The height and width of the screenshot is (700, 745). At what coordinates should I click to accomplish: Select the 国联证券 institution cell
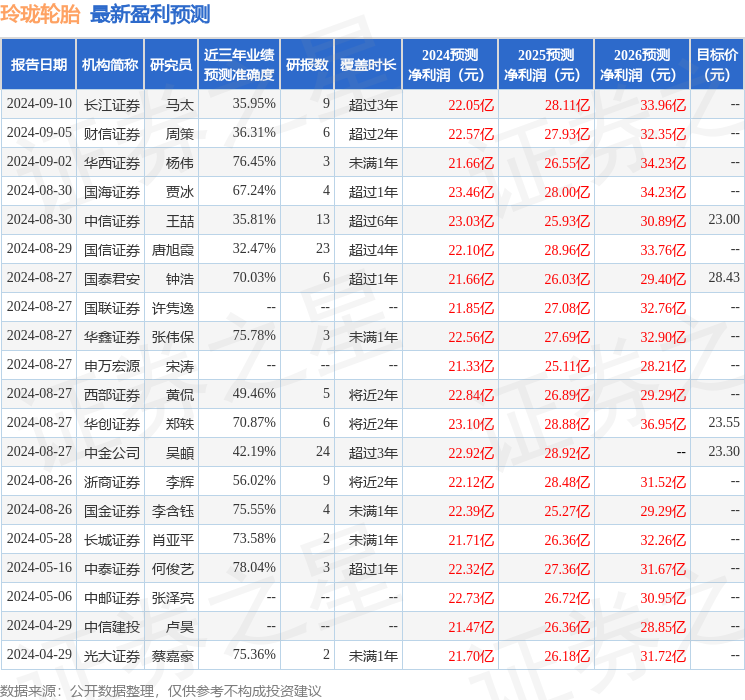pyautogui.click(x=112, y=308)
